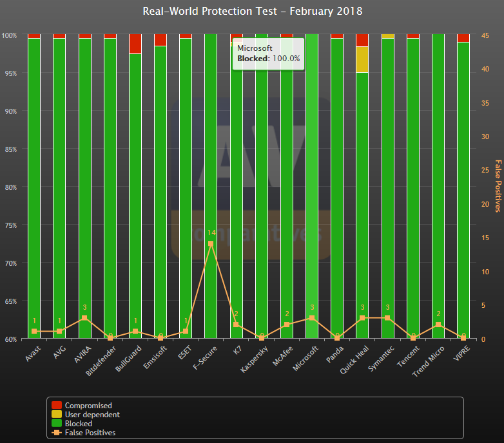Select the green Blocked bar for Bitdefender

pyautogui.click(x=110, y=187)
